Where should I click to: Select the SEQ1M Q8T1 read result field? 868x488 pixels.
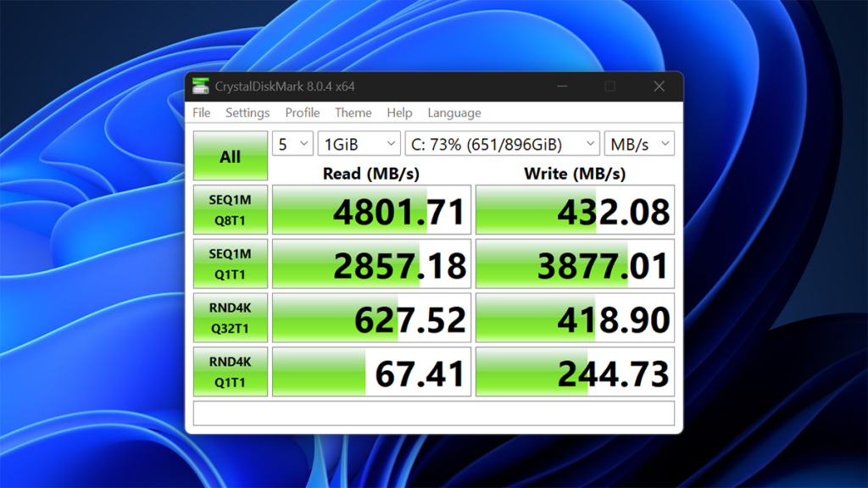click(x=370, y=209)
